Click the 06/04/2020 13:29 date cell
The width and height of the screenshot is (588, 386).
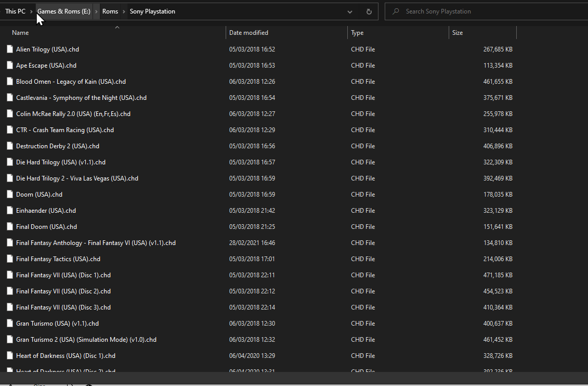[252, 356]
